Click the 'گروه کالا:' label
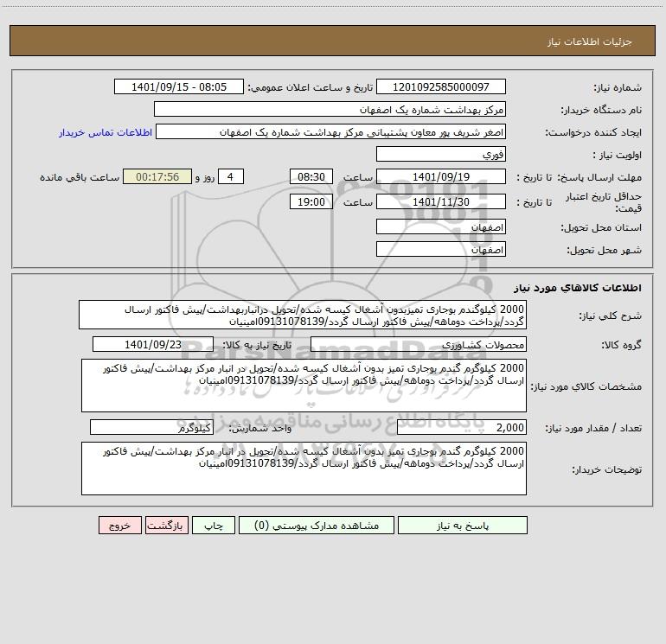This screenshot has width=666, height=644. 621,345
